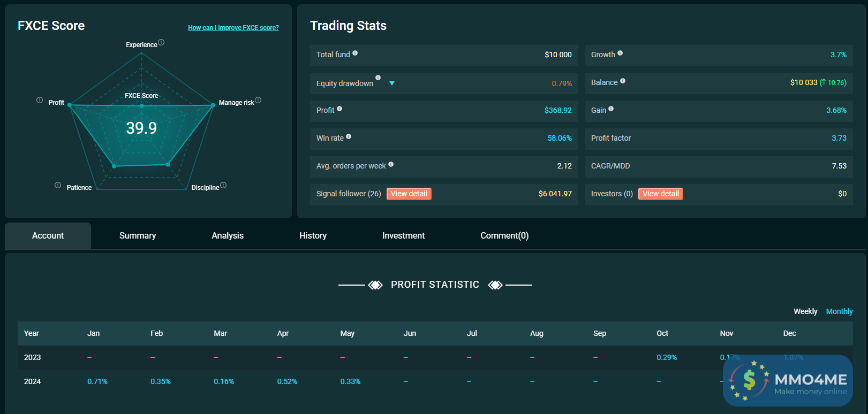Viewport: 868px width, 414px height.
Task: Switch profit statistic to Weekly view
Action: tap(805, 311)
